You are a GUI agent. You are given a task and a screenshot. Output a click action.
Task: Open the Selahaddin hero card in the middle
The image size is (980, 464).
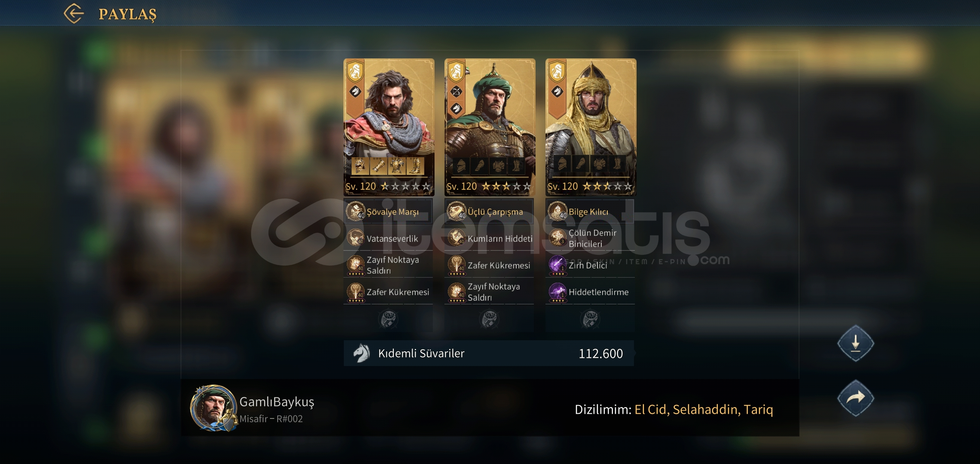point(490,127)
